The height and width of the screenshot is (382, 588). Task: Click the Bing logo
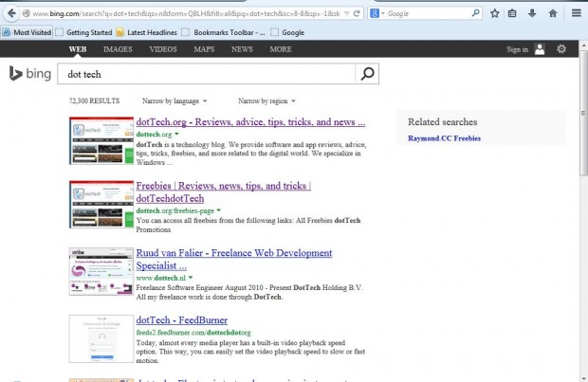30,74
